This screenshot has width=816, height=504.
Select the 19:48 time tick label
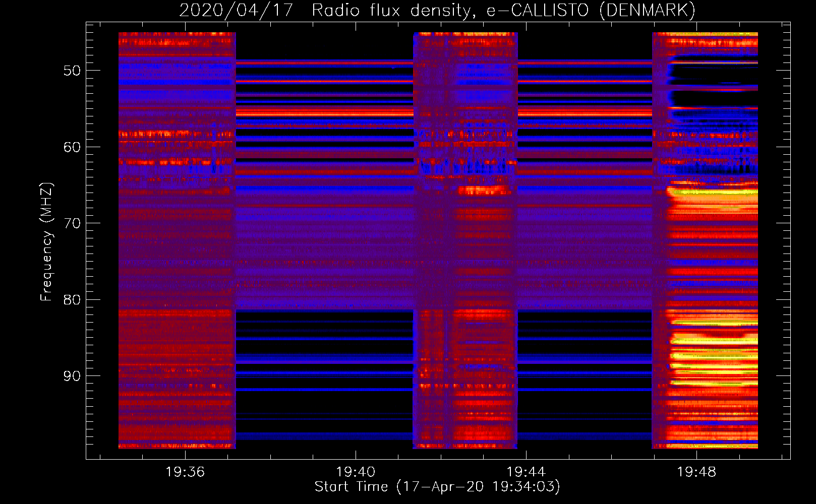696,472
